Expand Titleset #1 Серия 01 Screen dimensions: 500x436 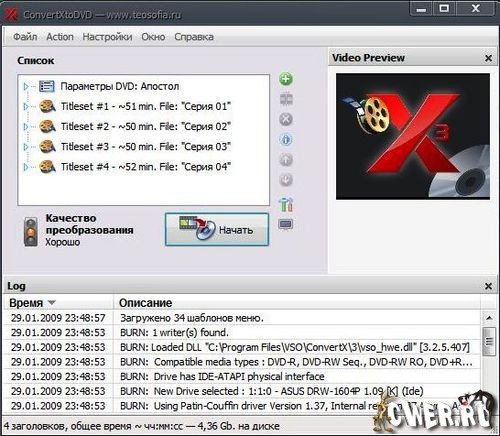coord(26,107)
